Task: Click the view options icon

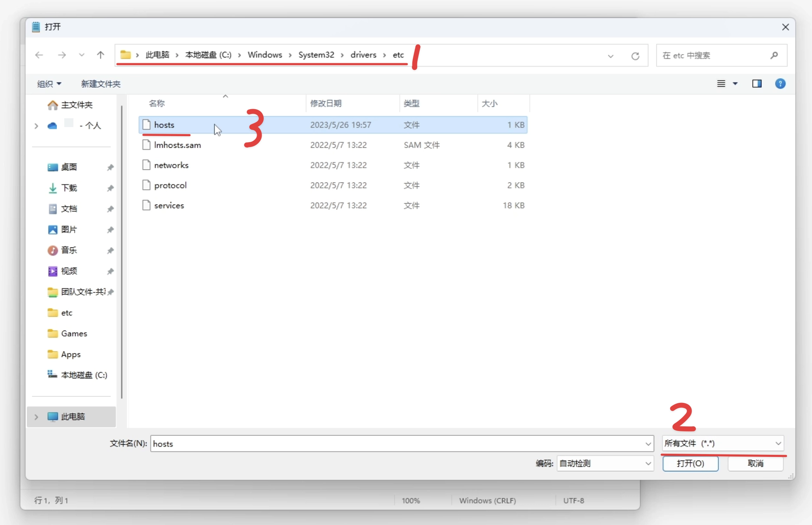Action: (x=726, y=84)
